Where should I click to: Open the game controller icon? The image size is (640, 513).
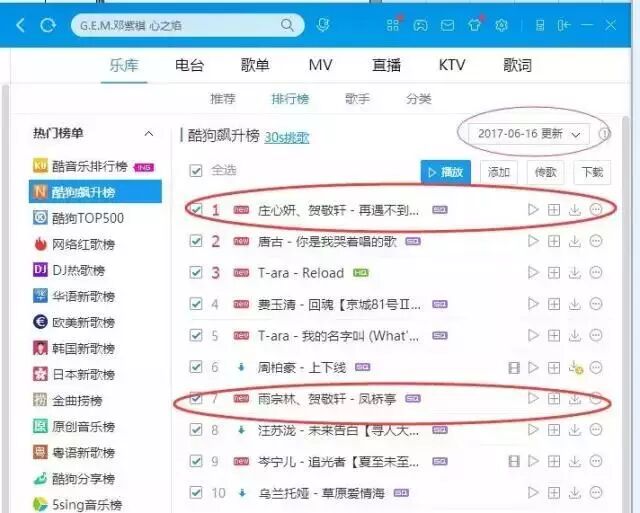coord(420,26)
